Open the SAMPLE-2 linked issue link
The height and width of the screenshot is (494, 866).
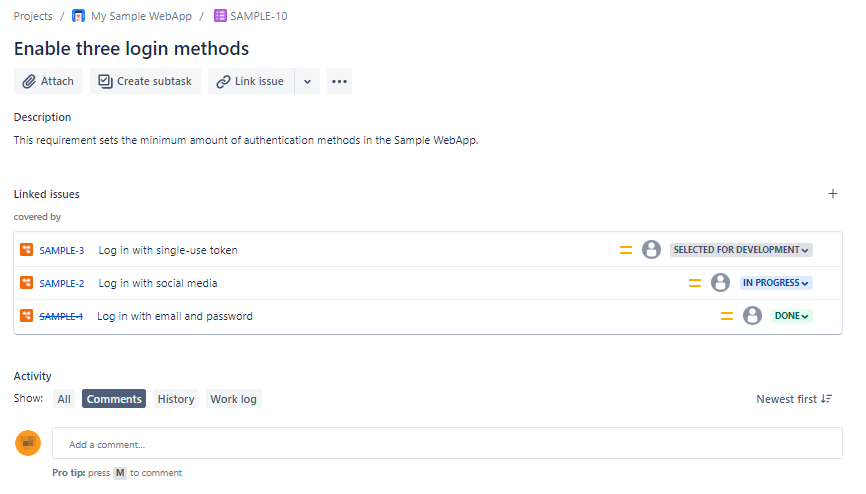click(x=62, y=283)
